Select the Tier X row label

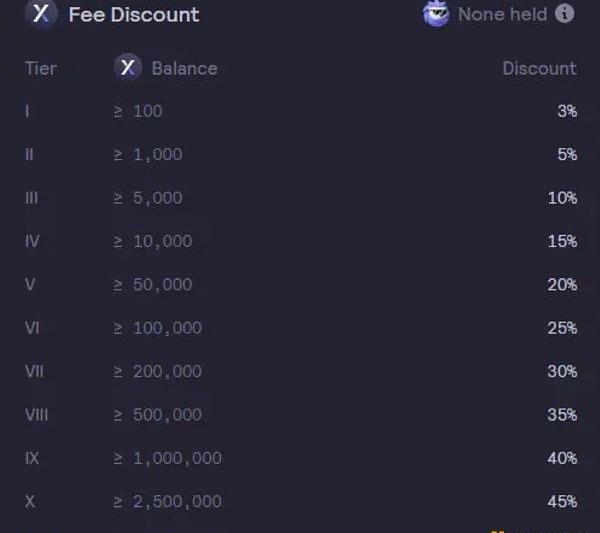pos(29,501)
